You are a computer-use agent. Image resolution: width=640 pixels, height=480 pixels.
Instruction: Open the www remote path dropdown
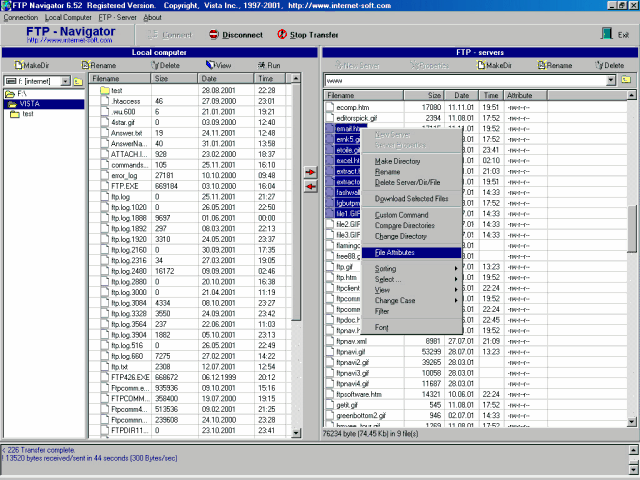click(611, 80)
